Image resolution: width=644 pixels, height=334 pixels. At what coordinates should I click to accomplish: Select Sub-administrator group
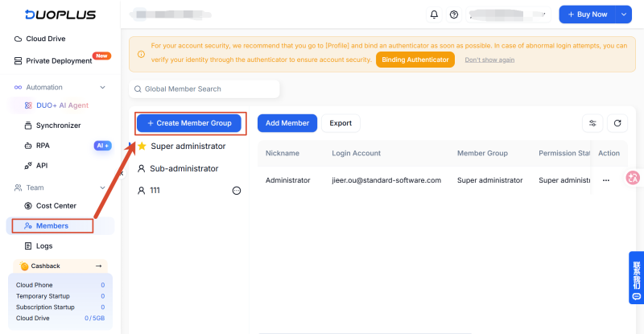click(184, 168)
